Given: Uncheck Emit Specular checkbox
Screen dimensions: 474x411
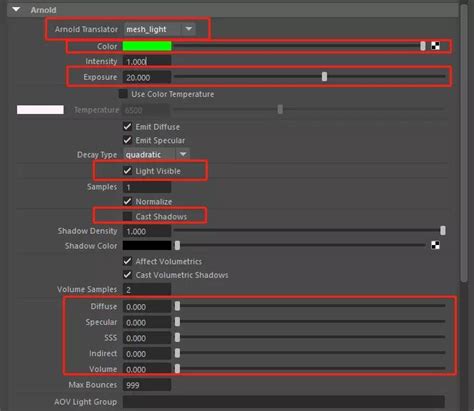Looking at the screenshot, I should click(x=127, y=140).
